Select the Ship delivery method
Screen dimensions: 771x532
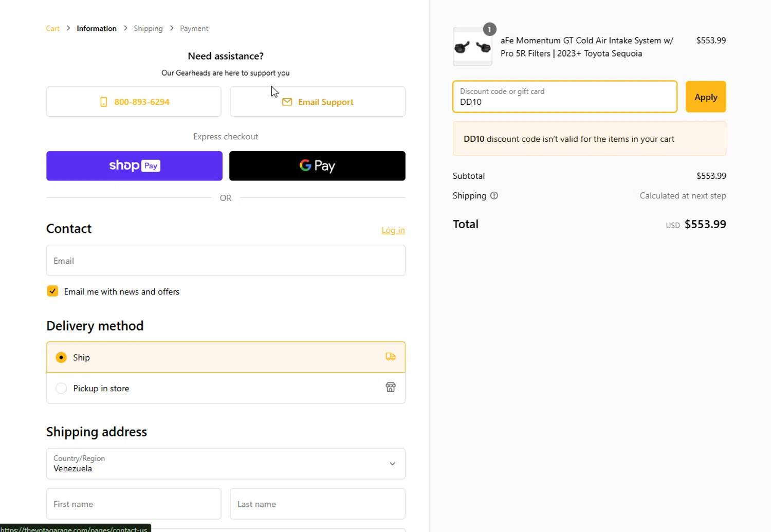tap(61, 357)
